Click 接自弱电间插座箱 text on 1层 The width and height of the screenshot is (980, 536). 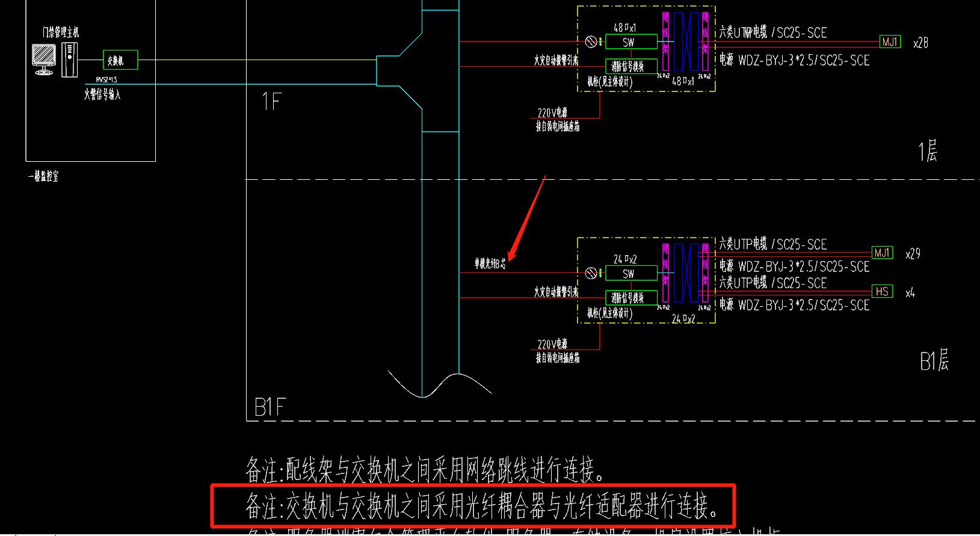point(558,127)
